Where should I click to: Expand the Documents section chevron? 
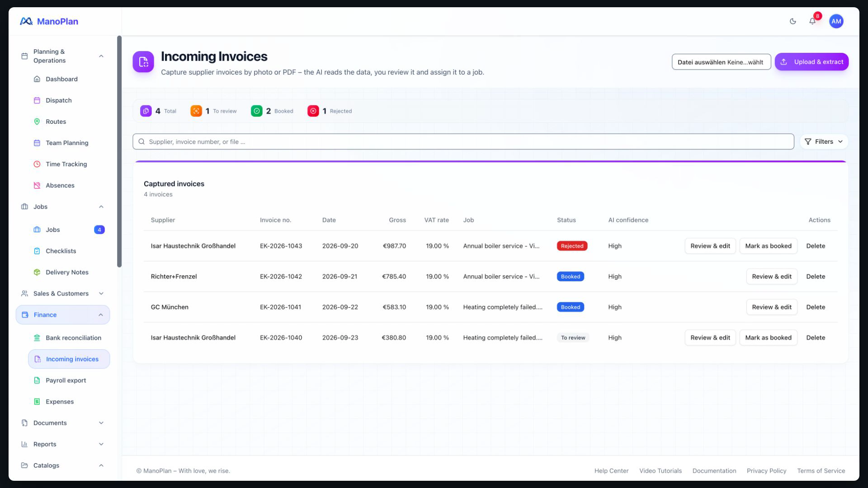[101, 423]
